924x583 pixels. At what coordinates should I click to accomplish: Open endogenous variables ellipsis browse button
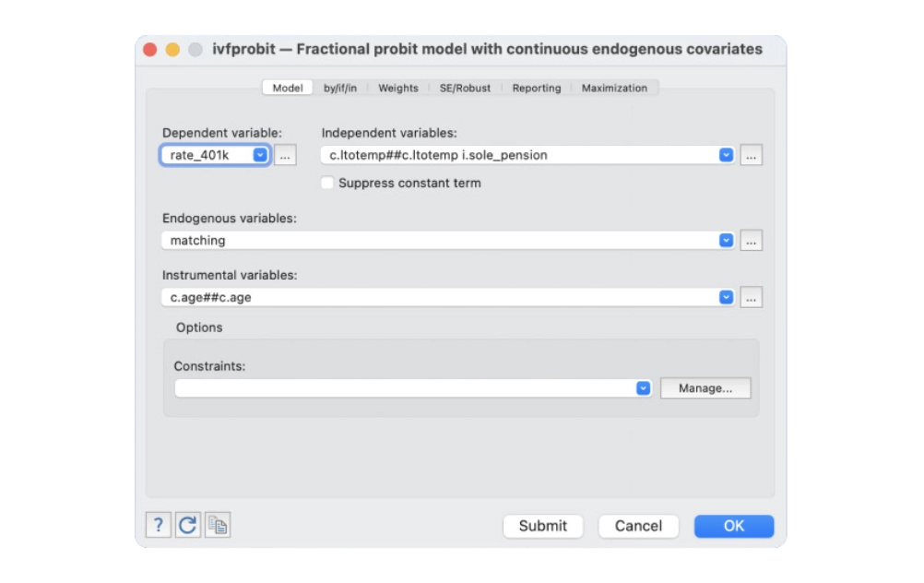click(x=751, y=241)
